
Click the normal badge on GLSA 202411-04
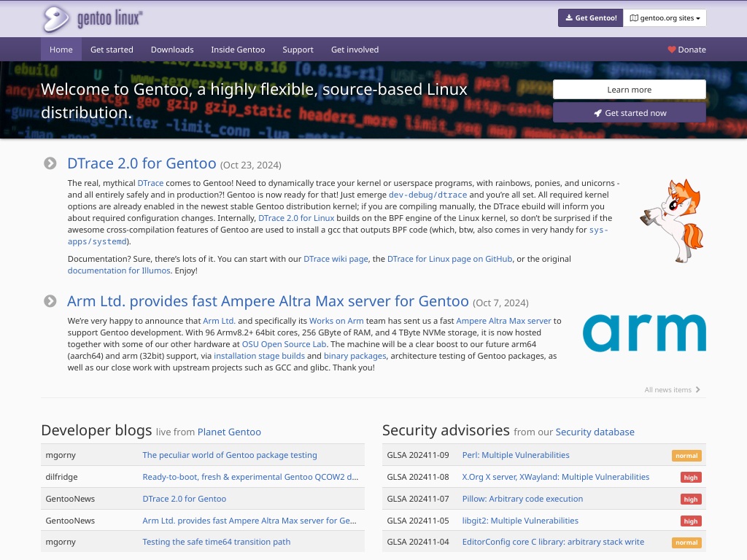point(686,542)
